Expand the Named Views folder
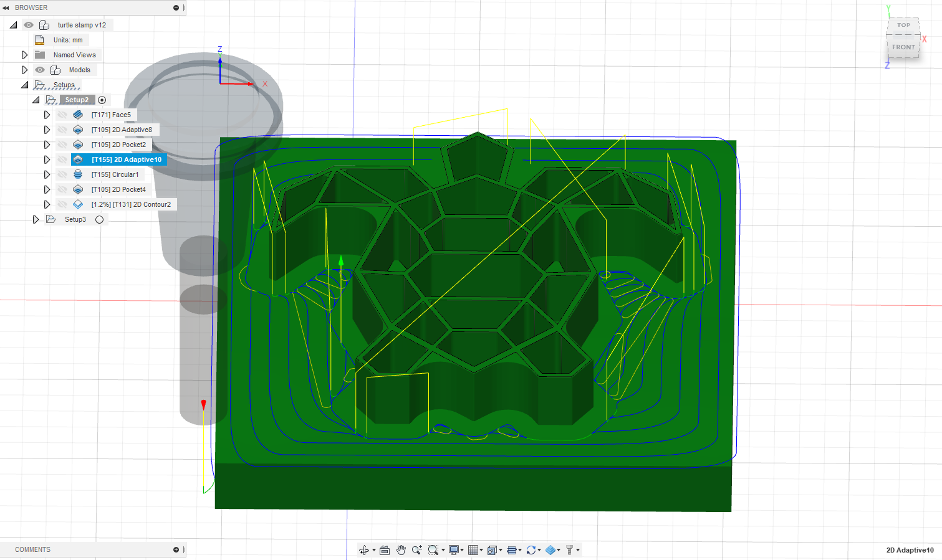The height and width of the screenshot is (560, 942). pyautogui.click(x=24, y=54)
